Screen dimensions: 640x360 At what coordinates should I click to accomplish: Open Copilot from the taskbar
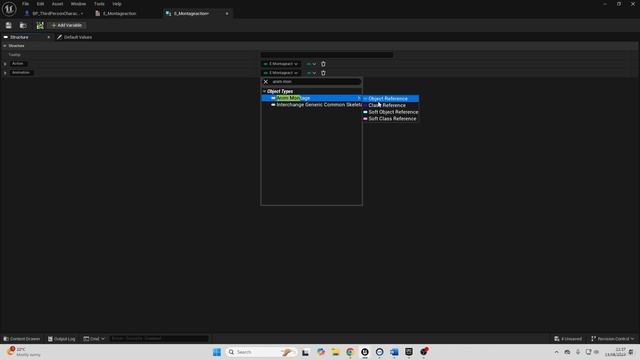pos(321,352)
